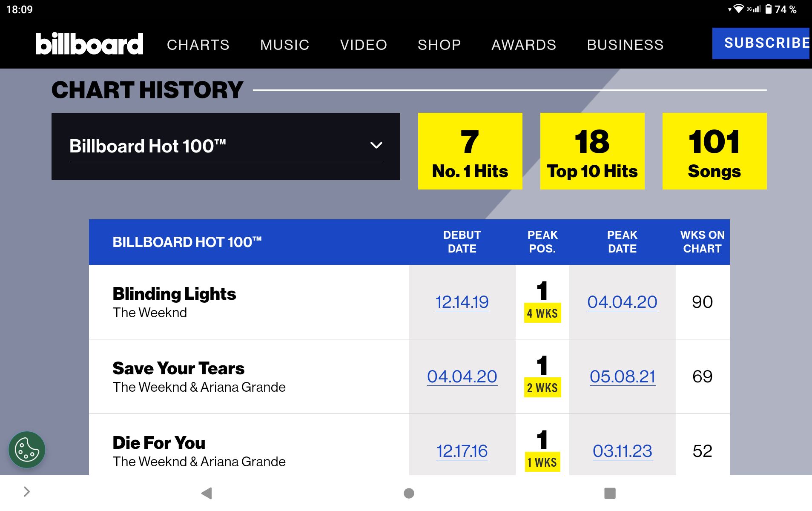
Task: Tap the Billboard logo
Action: coord(89,44)
